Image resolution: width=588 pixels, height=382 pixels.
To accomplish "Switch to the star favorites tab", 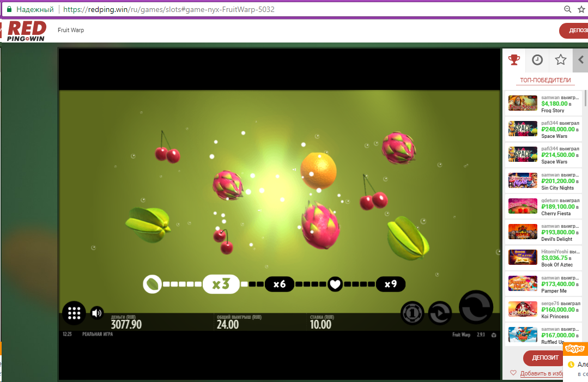I will (x=561, y=59).
